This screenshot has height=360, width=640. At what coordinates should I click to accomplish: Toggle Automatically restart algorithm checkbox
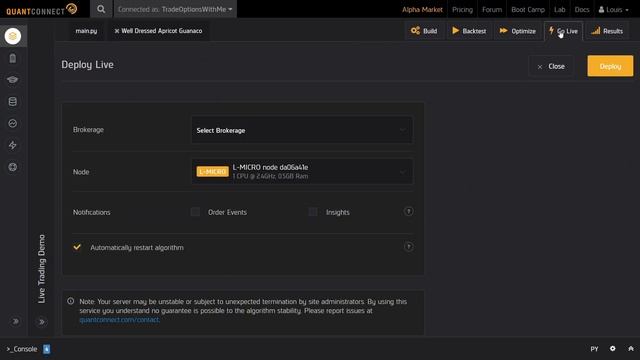tap(77, 247)
